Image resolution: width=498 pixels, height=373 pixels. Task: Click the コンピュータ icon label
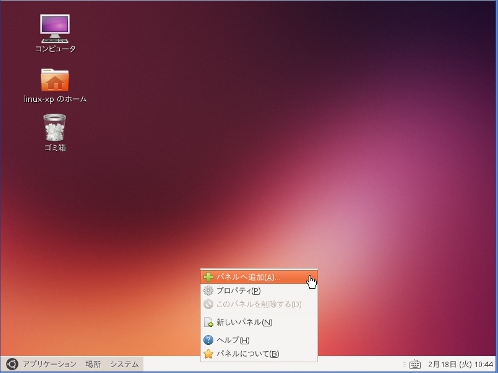55,49
